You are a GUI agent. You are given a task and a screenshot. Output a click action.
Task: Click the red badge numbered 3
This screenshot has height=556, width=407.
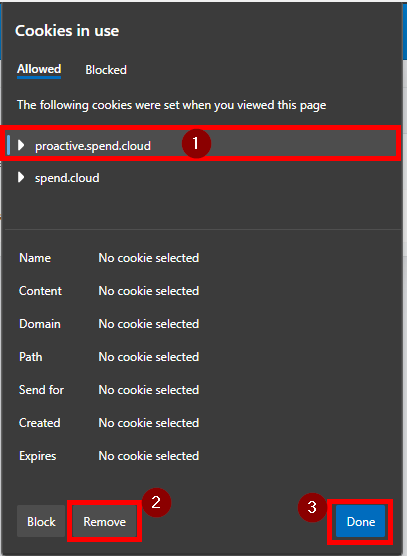[312, 507]
